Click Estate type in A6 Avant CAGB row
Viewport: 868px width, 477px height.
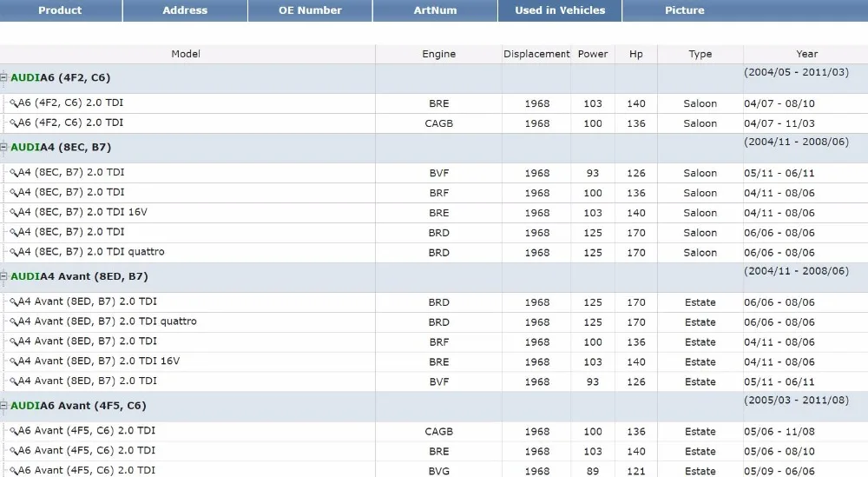coord(700,432)
